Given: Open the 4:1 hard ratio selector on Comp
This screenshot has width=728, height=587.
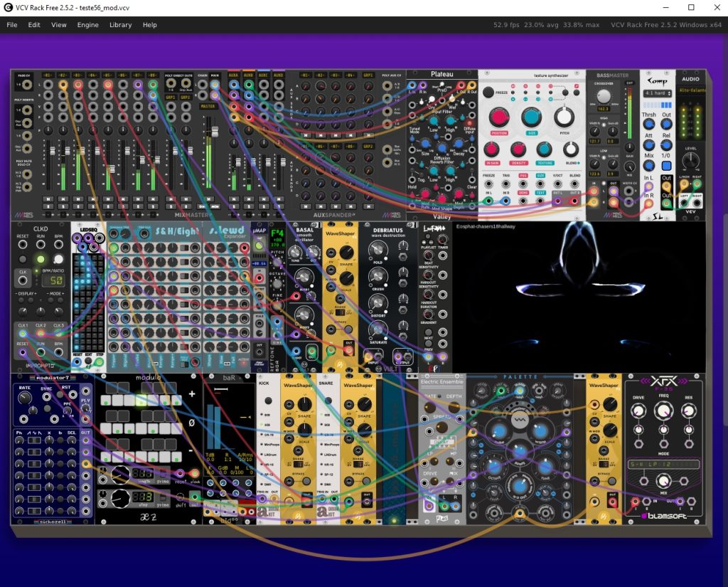Looking at the screenshot, I should (x=658, y=93).
